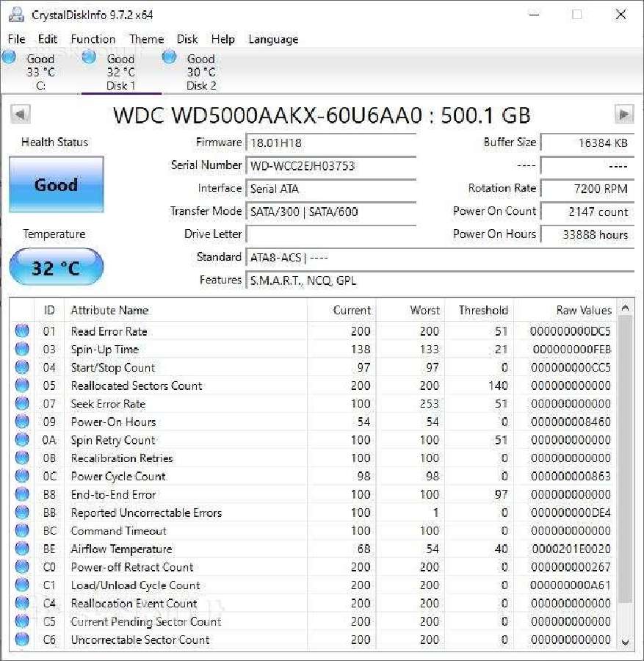Click the CrystalDiskInfo app icon in title bar

click(16, 15)
